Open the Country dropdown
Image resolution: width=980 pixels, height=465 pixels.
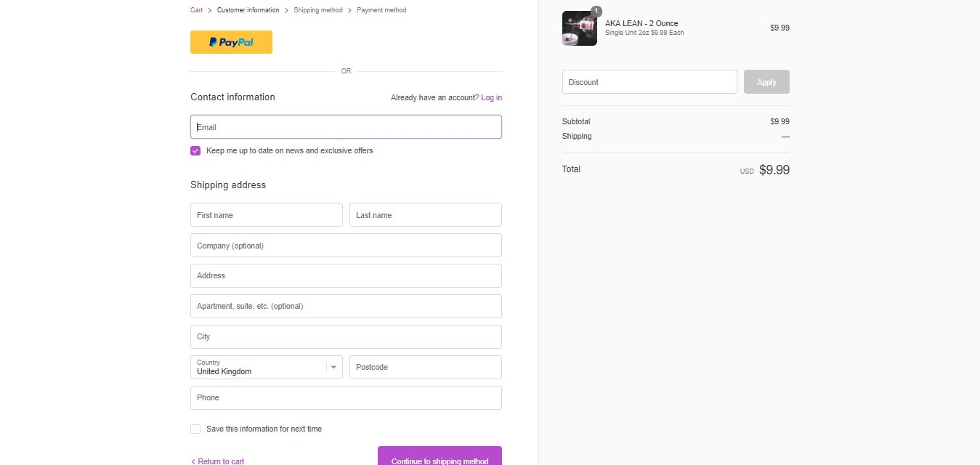click(x=266, y=368)
